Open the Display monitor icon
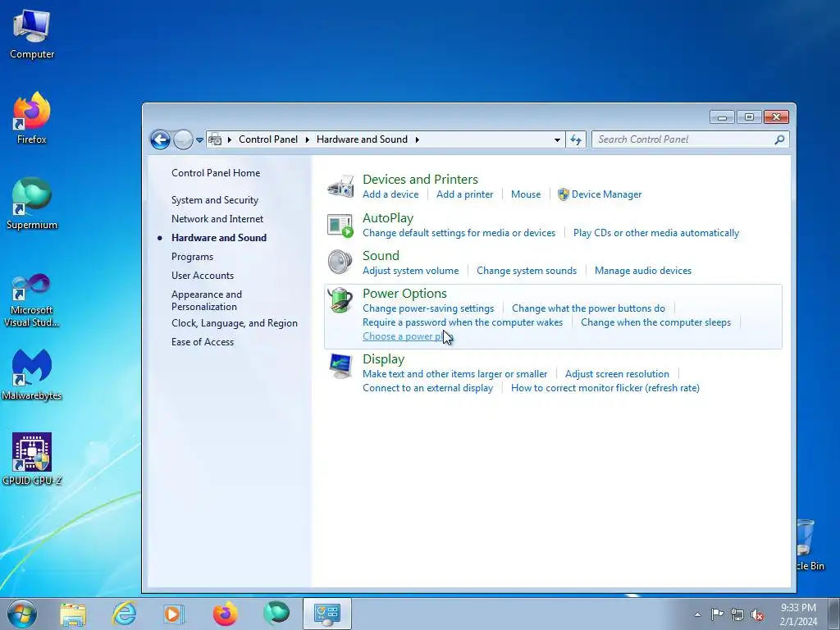 [x=340, y=366]
